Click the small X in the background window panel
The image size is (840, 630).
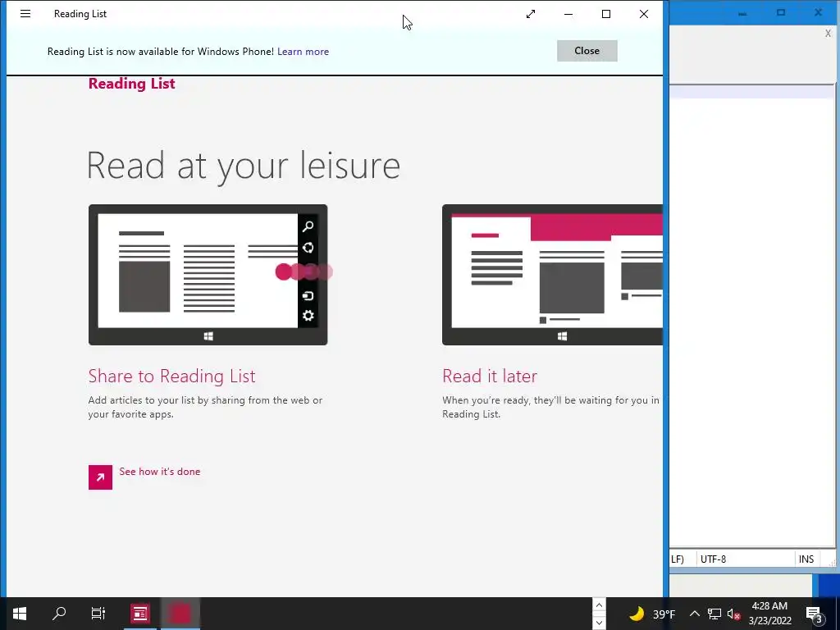click(829, 33)
